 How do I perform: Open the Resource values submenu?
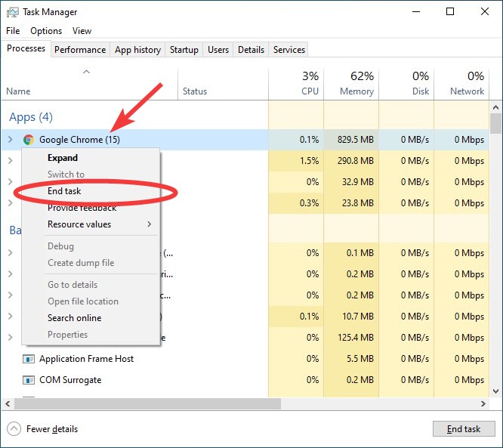[100, 224]
